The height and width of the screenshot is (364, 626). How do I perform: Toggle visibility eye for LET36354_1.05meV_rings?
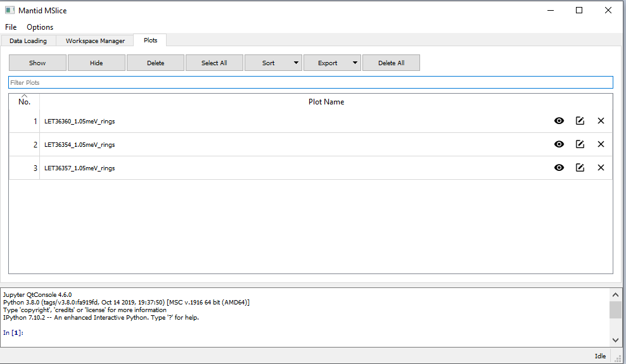click(x=559, y=144)
